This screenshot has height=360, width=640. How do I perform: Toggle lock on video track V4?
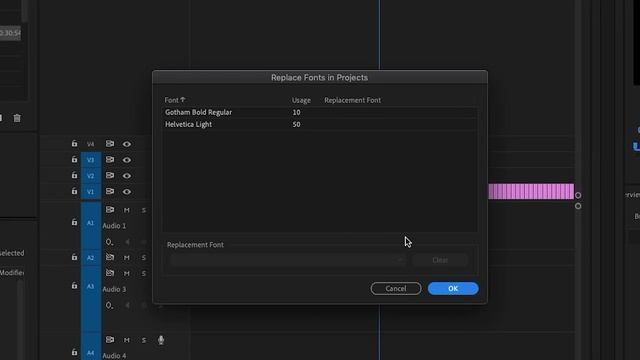[74, 144]
